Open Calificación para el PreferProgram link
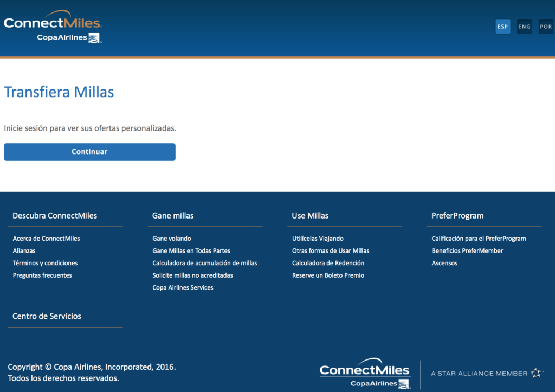 479,239
